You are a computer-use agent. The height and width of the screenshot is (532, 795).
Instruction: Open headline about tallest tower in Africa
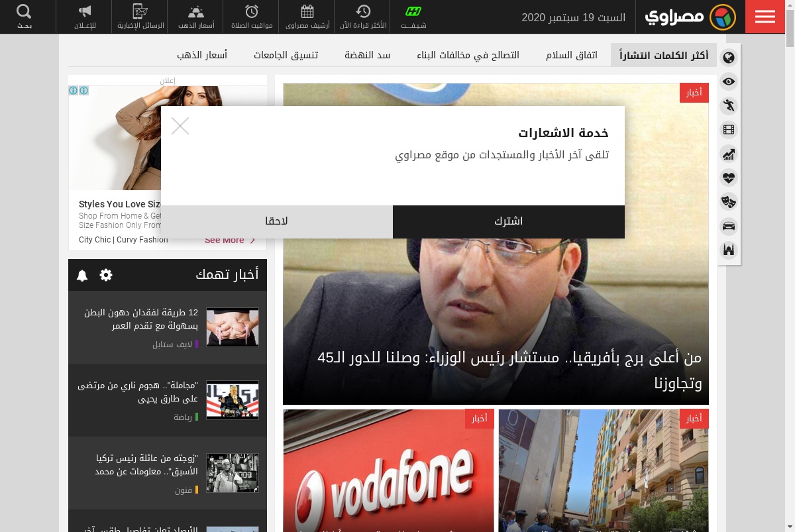(509, 370)
